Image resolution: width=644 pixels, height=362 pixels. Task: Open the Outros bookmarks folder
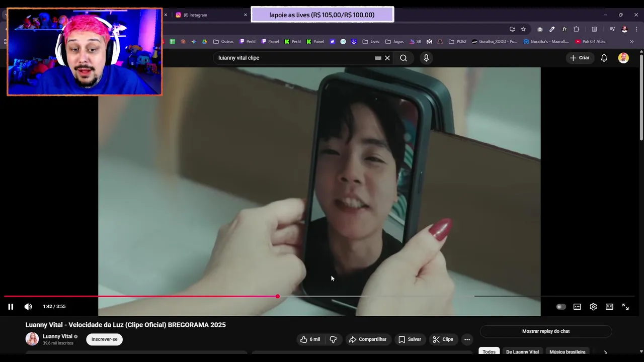[223, 42]
